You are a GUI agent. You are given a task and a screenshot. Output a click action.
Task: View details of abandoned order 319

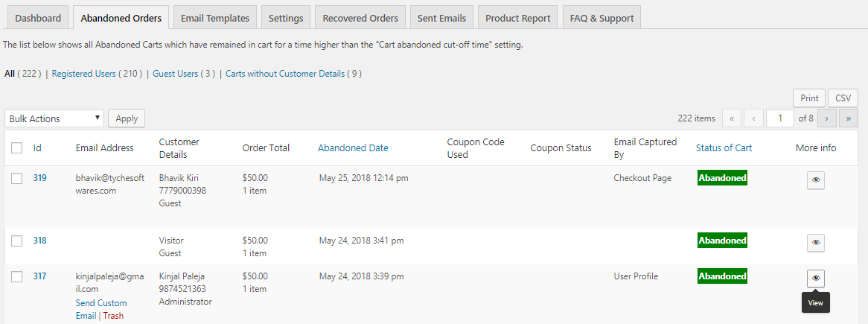point(815,180)
